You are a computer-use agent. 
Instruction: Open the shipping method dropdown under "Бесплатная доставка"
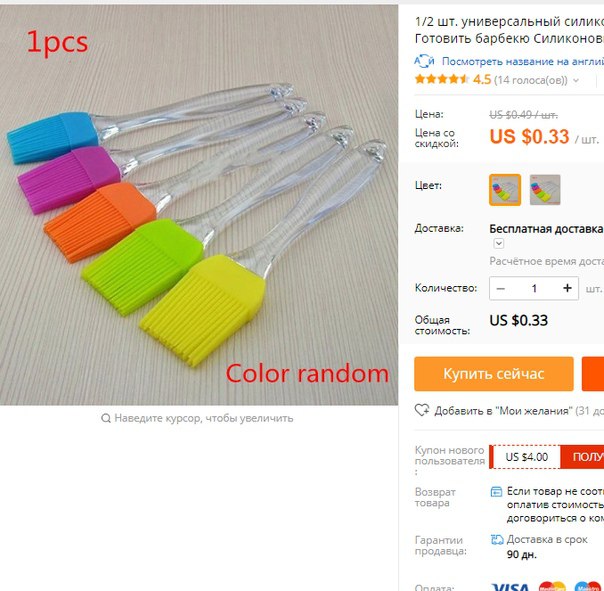click(499, 243)
